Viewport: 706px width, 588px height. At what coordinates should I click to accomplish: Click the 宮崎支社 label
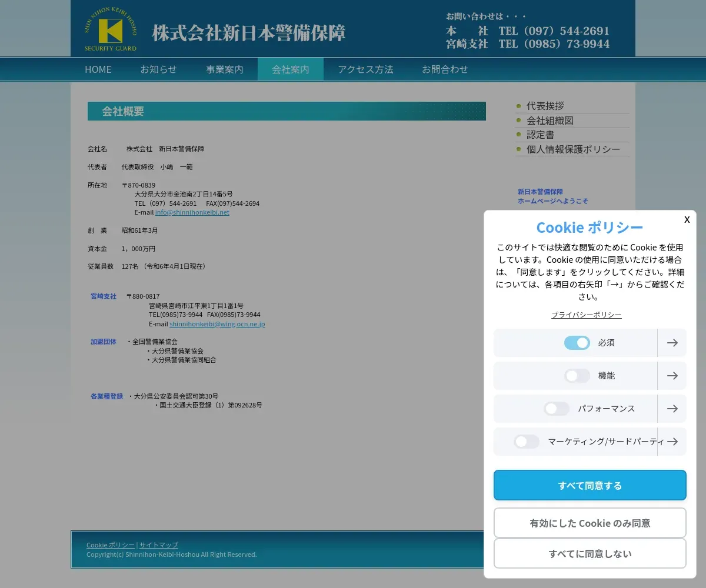click(104, 296)
